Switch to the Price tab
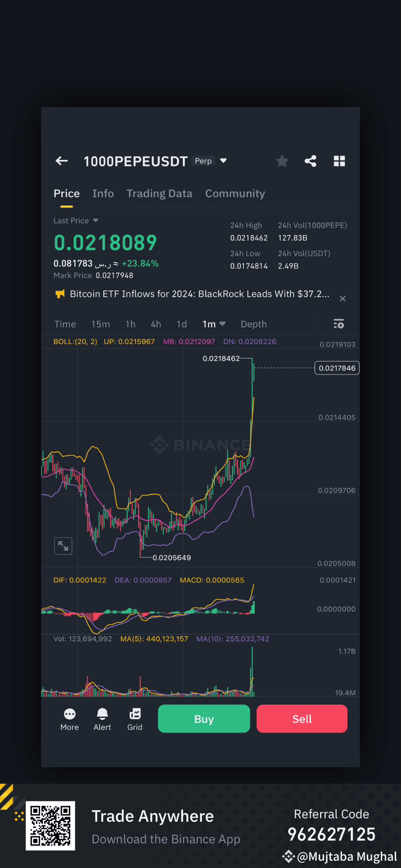Screen dimensions: 401x868 pyautogui.click(x=66, y=193)
